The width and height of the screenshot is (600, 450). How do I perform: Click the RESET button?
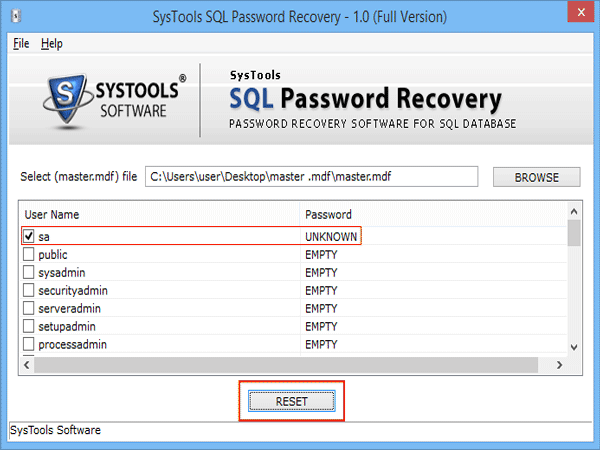292,401
